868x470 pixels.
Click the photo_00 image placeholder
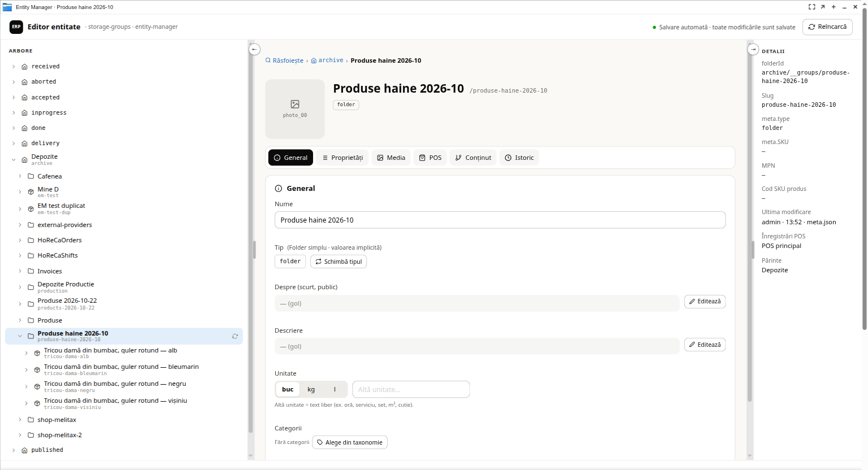coord(295,109)
